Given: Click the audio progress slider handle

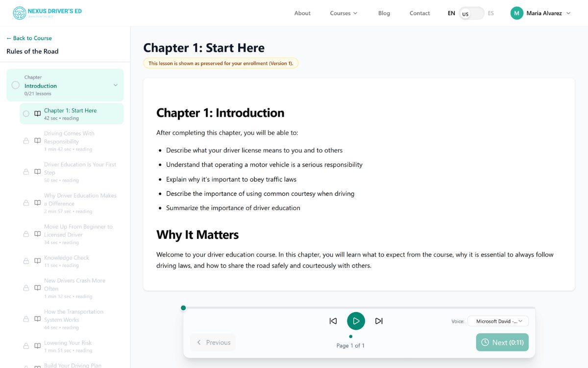Looking at the screenshot, I should tap(183, 308).
